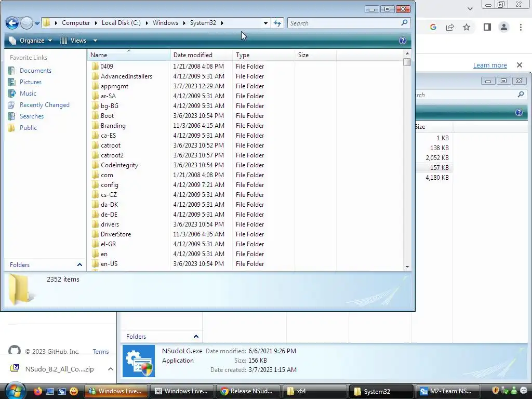The height and width of the screenshot is (399, 532).
Task: Select the drivers folder
Action: [x=110, y=224]
